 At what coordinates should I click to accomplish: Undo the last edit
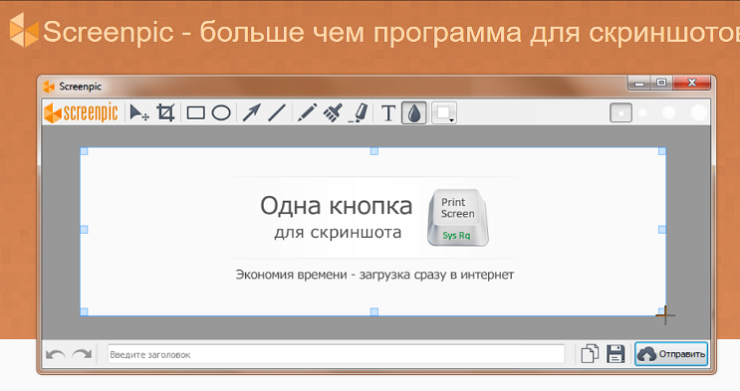coord(56,354)
